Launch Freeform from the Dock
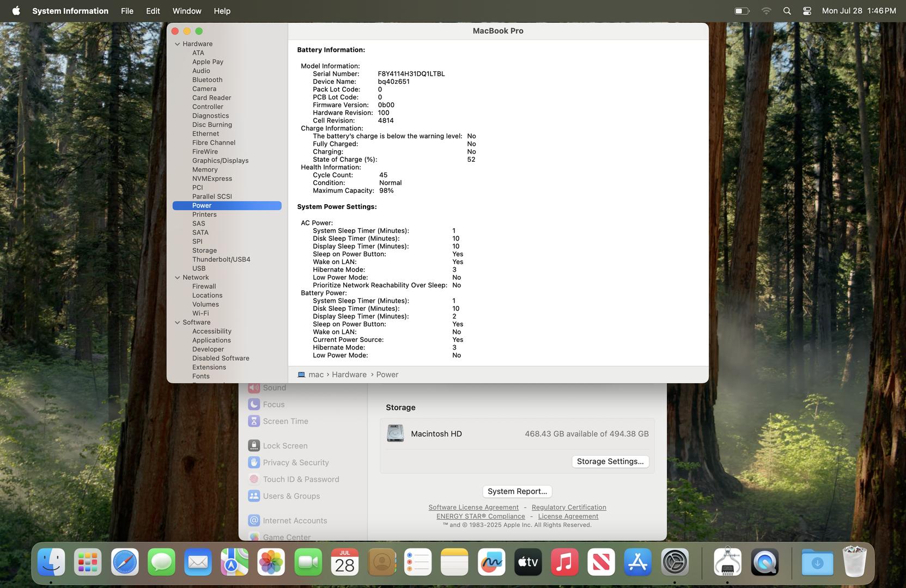 point(491,562)
